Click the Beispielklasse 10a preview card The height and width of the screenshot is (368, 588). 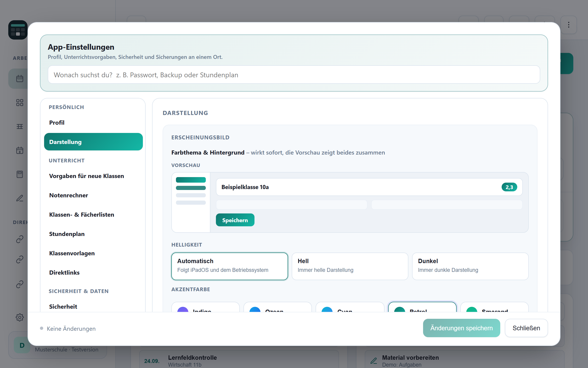point(369,187)
